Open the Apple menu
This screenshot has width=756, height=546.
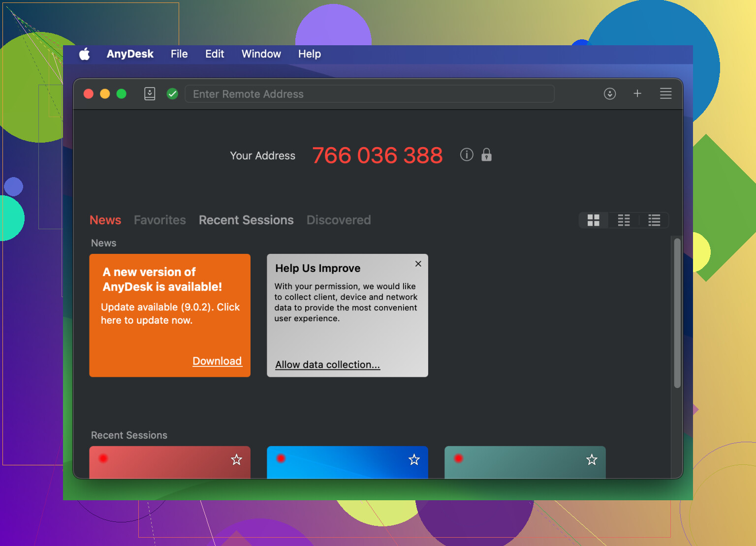(x=85, y=54)
